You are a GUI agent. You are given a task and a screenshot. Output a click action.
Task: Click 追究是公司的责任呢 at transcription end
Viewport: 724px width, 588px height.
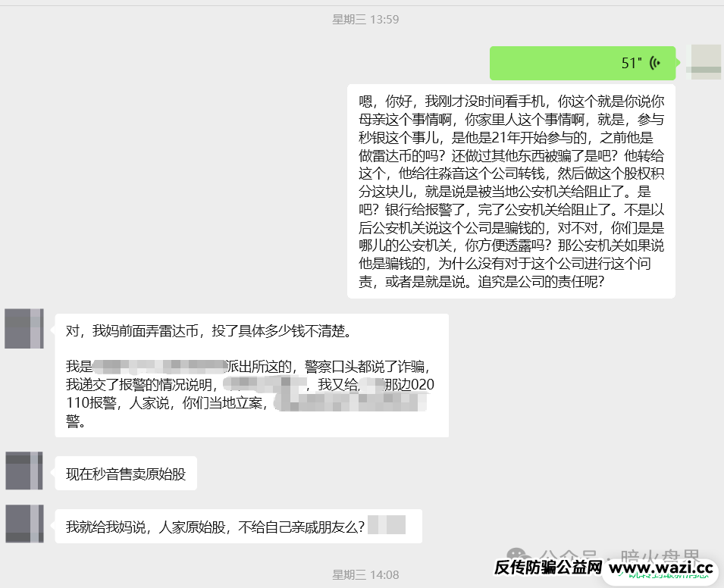click(542, 282)
